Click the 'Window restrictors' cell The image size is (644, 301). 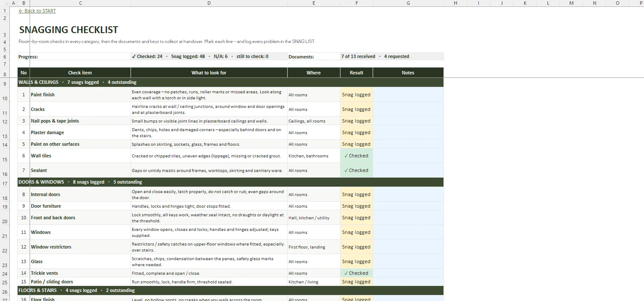[x=80, y=247]
